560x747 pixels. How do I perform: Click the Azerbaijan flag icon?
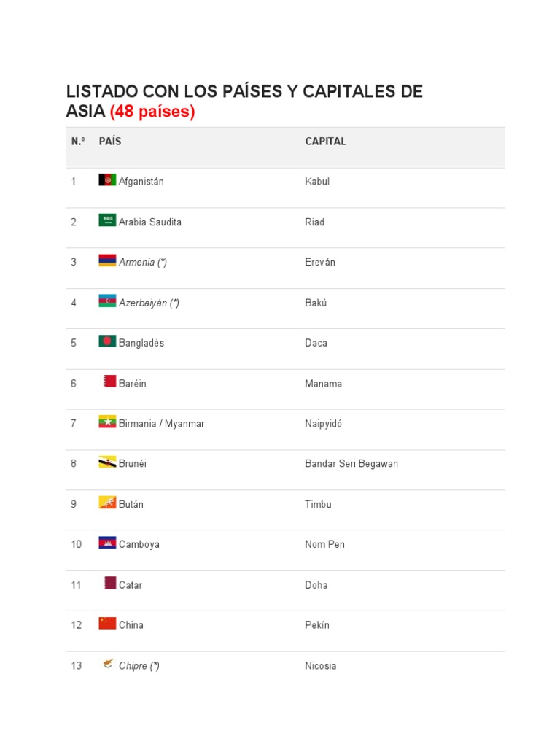[107, 301]
